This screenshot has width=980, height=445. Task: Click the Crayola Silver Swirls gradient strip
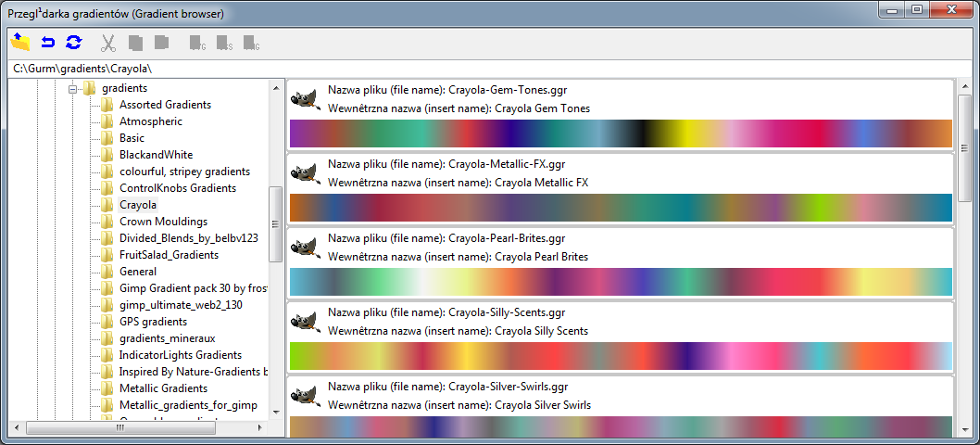tap(621, 426)
